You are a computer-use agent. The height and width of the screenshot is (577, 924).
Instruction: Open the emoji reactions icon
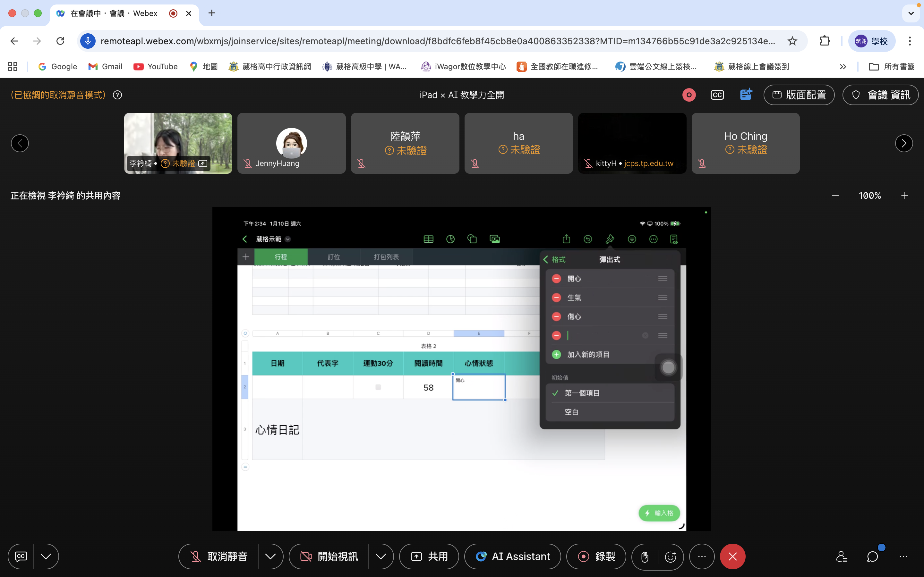point(671,557)
